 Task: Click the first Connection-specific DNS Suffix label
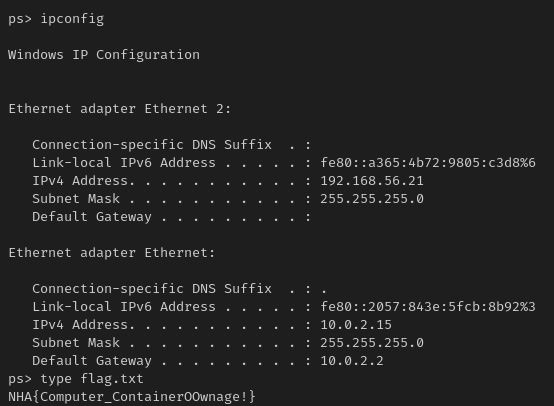point(152,145)
